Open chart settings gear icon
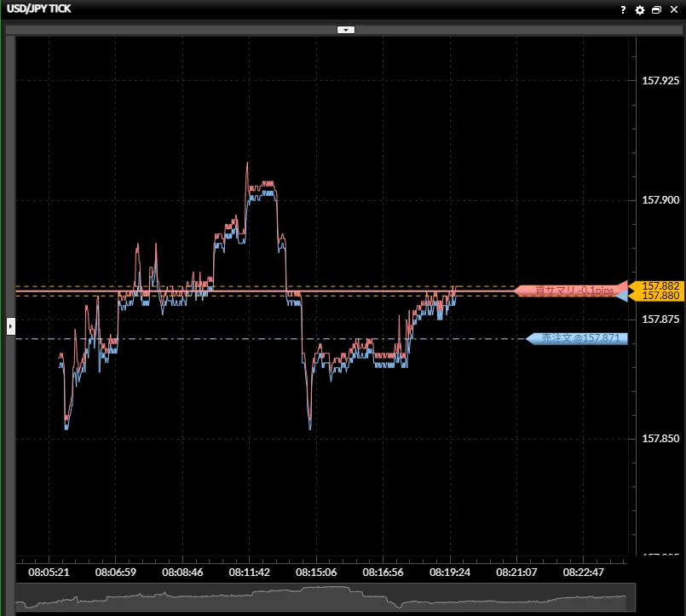The width and height of the screenshot is (686, 616). (x=640, y=10)
